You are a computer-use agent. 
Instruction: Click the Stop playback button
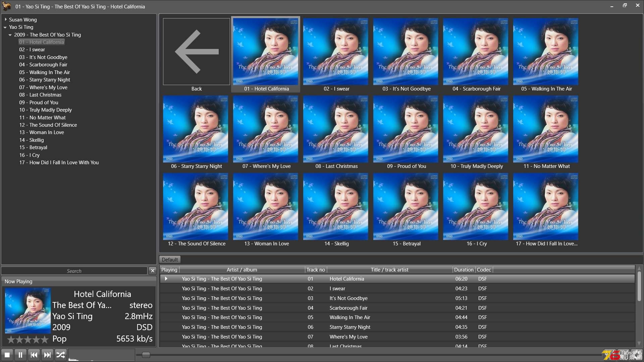pyautogui.click(x=7, y=355)
